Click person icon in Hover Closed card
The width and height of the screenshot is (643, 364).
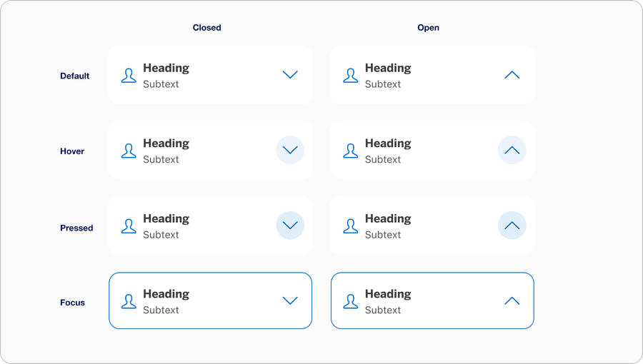pos(129,151)
